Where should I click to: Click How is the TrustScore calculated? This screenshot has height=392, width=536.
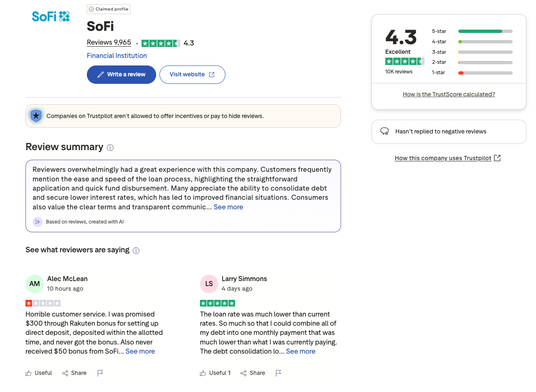[x=449, y=94]
